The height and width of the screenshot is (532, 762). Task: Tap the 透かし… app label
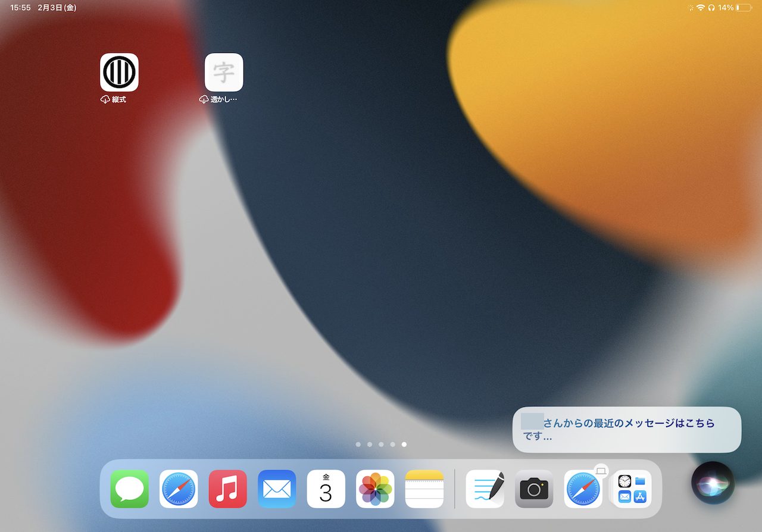pos(224,99)
